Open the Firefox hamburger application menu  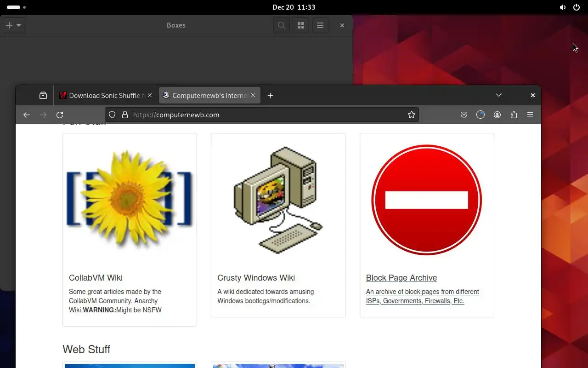coord(530,115)
